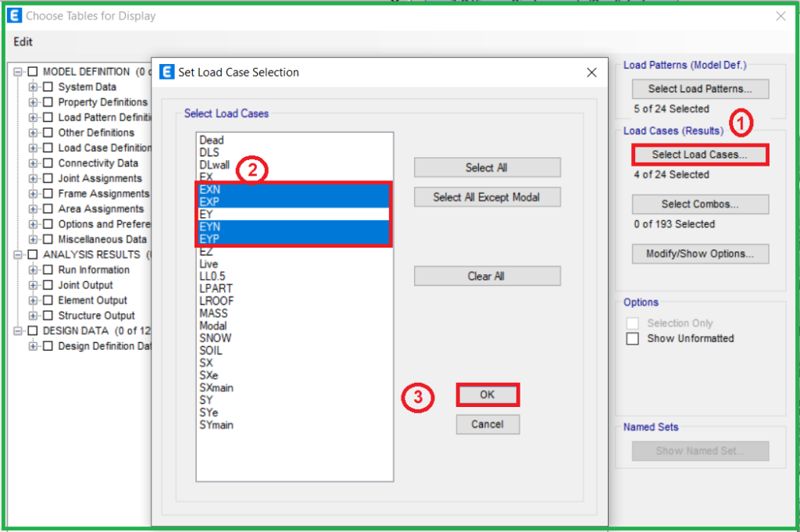Select the DLwall load case

tap(295, 165)
